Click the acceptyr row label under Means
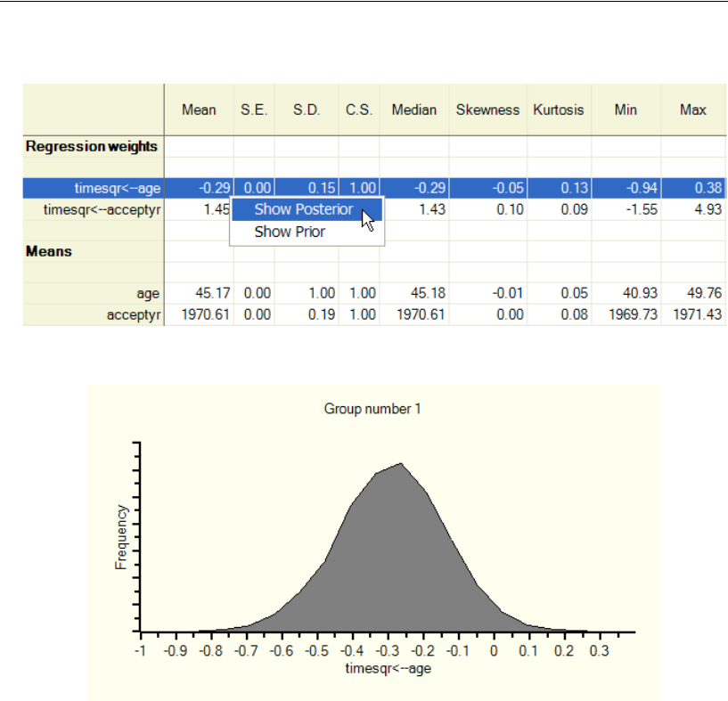Image resolution: width=728 pixels, height=701 pixels. click(x=134, y=314)
